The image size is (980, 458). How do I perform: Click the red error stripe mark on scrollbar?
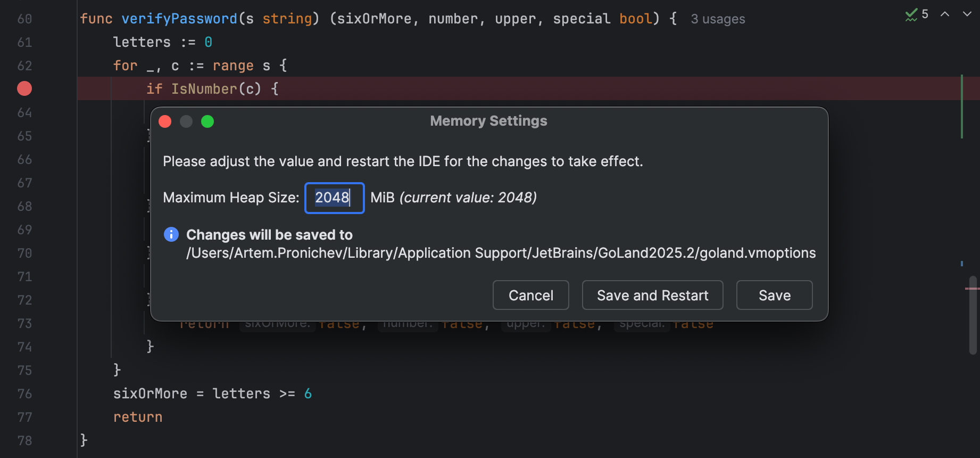972,289
